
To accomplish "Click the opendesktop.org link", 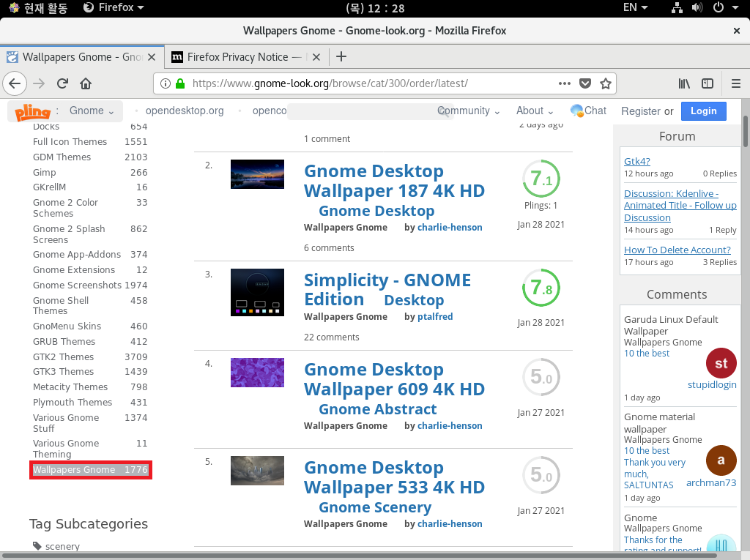I will coord(185,111).
